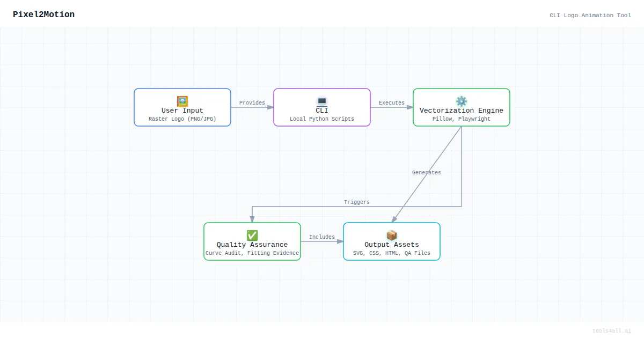Click the Pixel2Motion title
This screenshot has height=338, width=644.
click(x=44, y=14)
